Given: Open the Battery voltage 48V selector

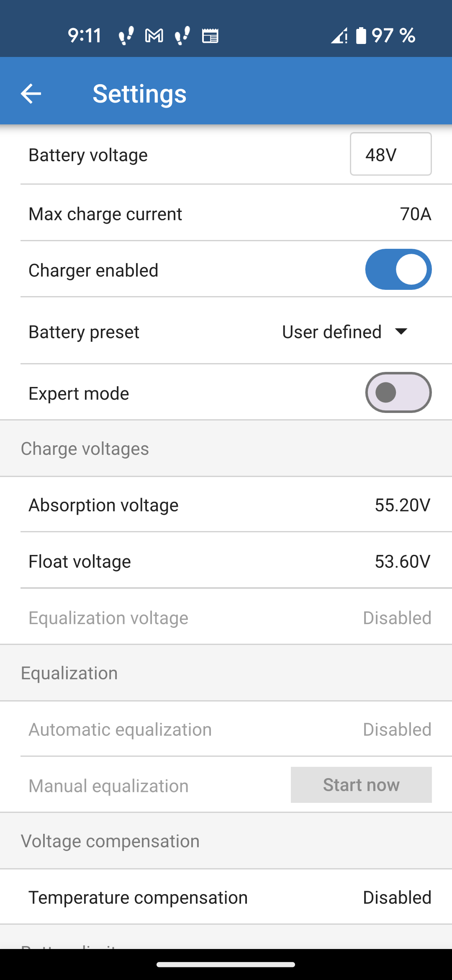Looking at the screenshot, I should [x=390, y=154].
